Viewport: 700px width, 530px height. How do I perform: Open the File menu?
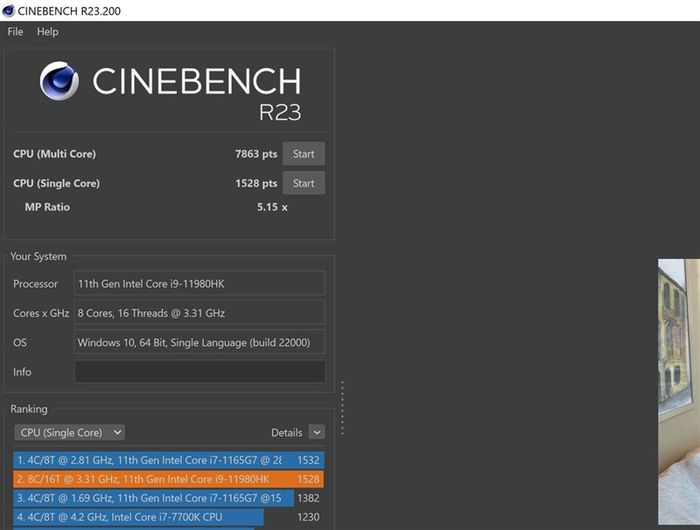[15, 32]
